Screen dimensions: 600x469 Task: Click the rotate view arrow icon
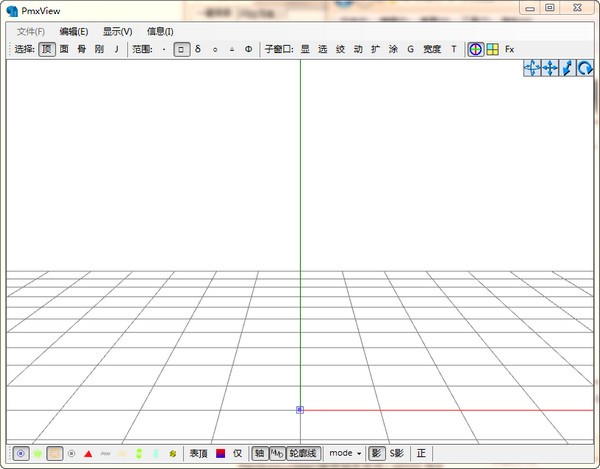pos(585,68)
